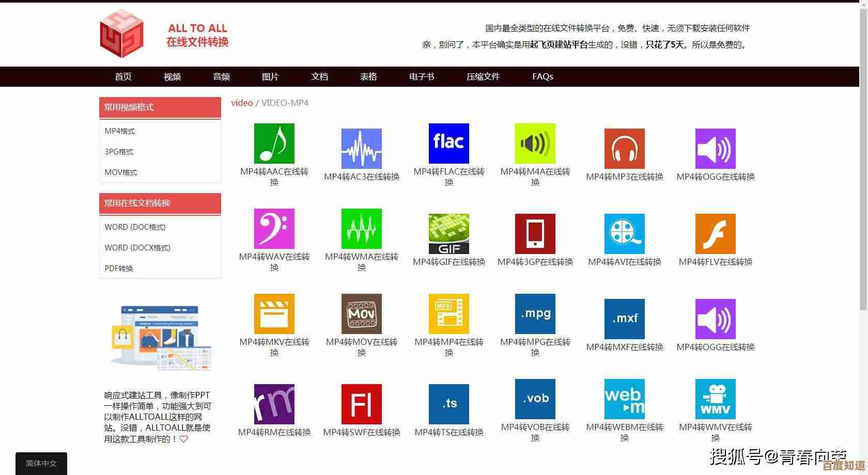Click the MP4 to AVI film reel icon
Viewport: 868px width, 475px height.
624,234
